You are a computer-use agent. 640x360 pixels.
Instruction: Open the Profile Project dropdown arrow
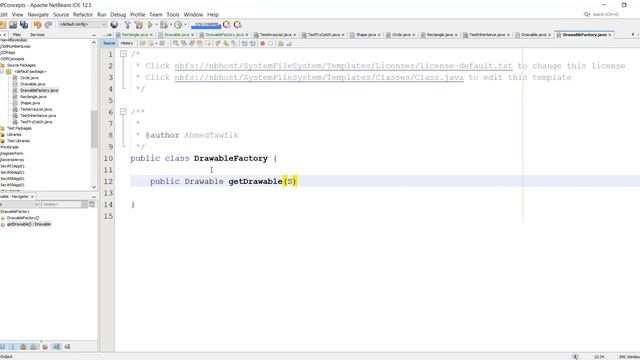185,25
